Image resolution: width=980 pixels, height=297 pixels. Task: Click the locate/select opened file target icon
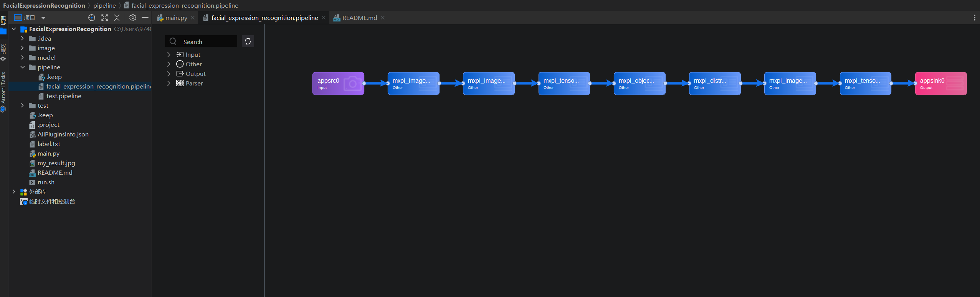tap(91, 18)
